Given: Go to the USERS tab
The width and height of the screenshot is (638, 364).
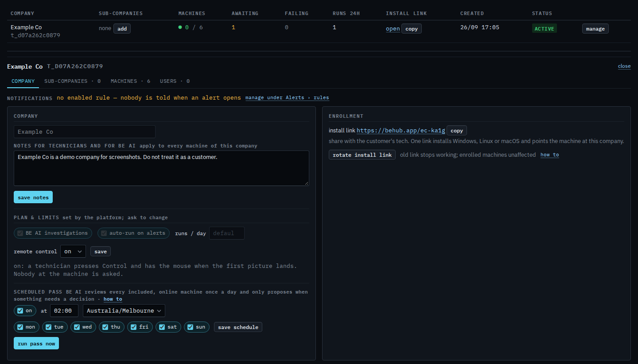Looking at the screenshot, I should [175, 81].
